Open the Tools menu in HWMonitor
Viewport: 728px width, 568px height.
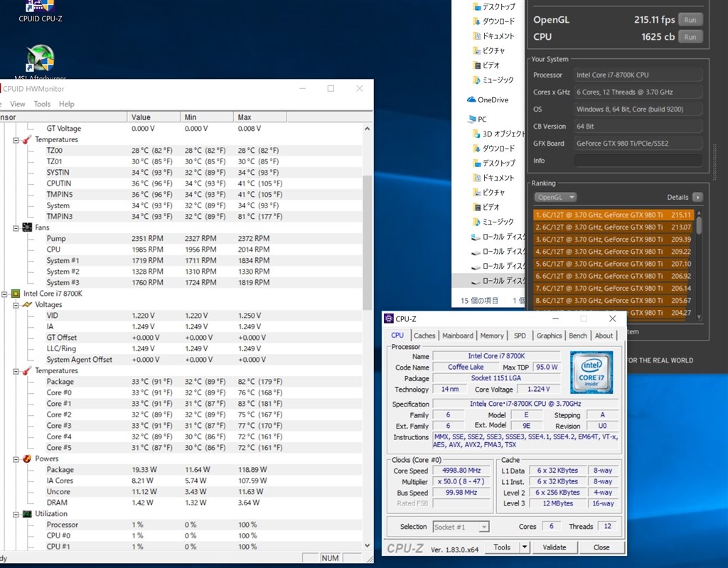click(x=42, y=104)
